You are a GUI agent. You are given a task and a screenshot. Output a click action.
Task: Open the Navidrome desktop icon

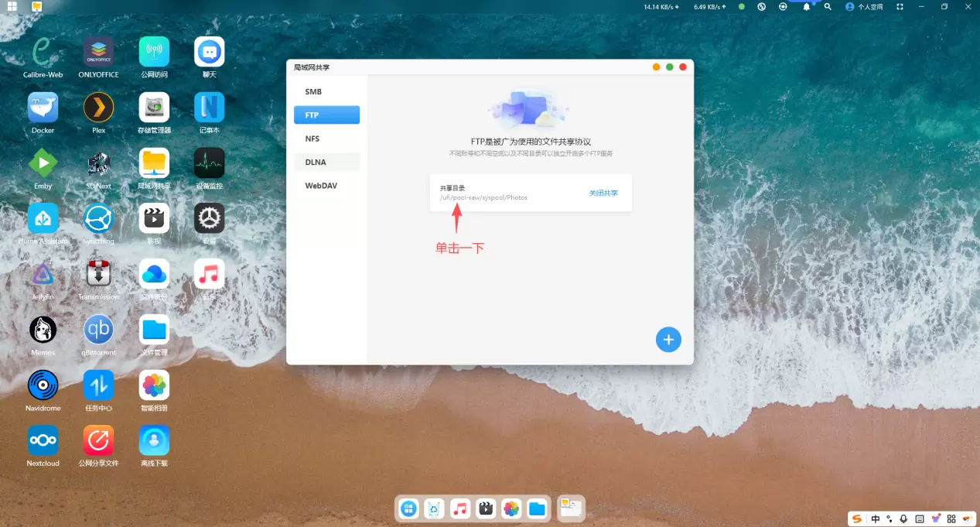coord(43,385)
